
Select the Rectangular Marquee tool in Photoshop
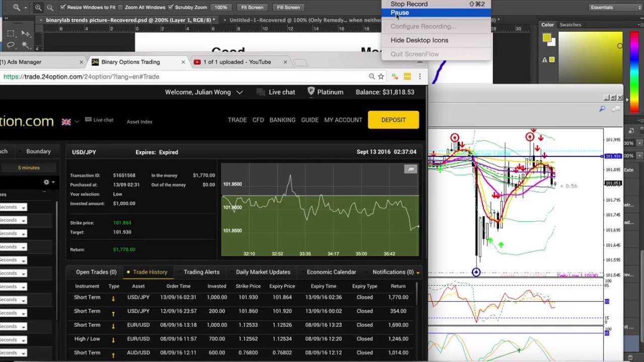pos(11,34)
